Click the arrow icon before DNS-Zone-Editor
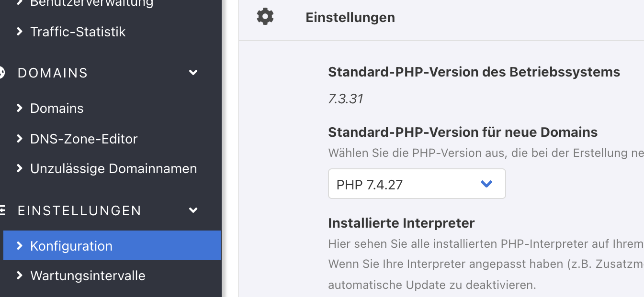This screenshot has height=297, width=644. 20,139
